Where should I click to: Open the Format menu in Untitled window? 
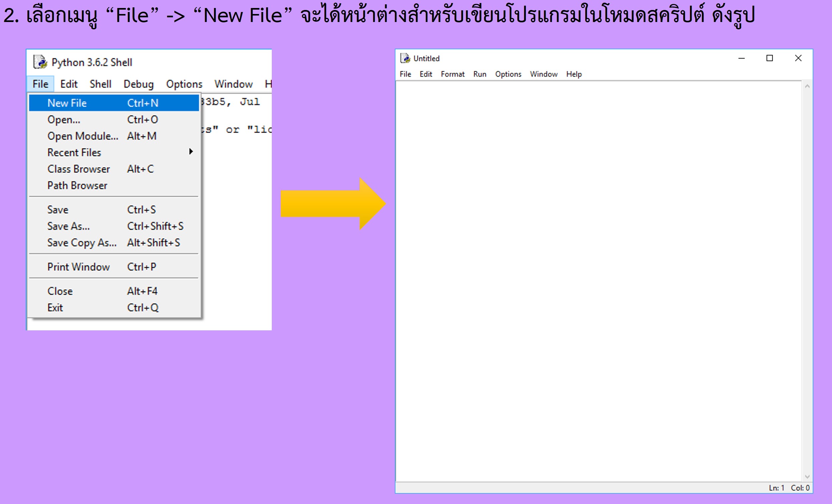click(453, 74)
